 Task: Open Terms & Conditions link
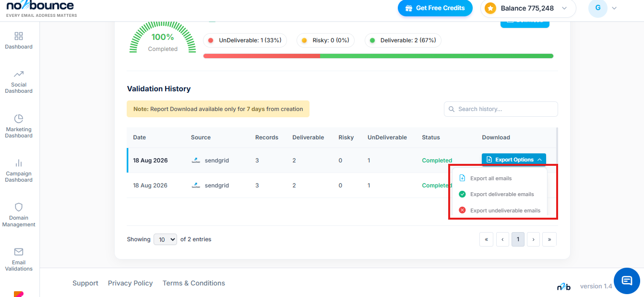[194, 283]
